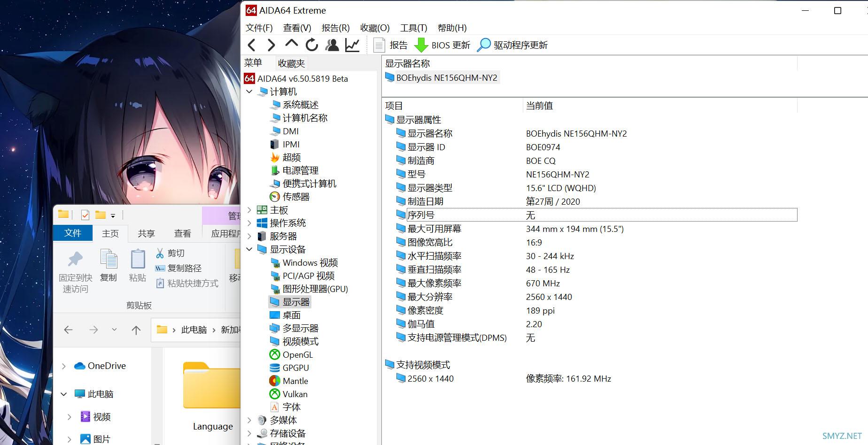The width and height of the screenshot is (868, 445).
Task: Open the 查看(V) menu in AIDA64
Action: coord(297,28)
